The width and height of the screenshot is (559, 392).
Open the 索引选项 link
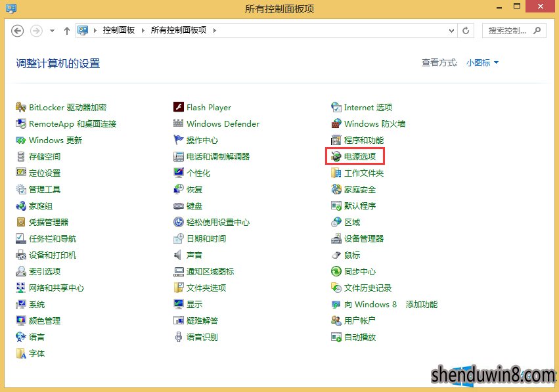click(x=45, y=272)
